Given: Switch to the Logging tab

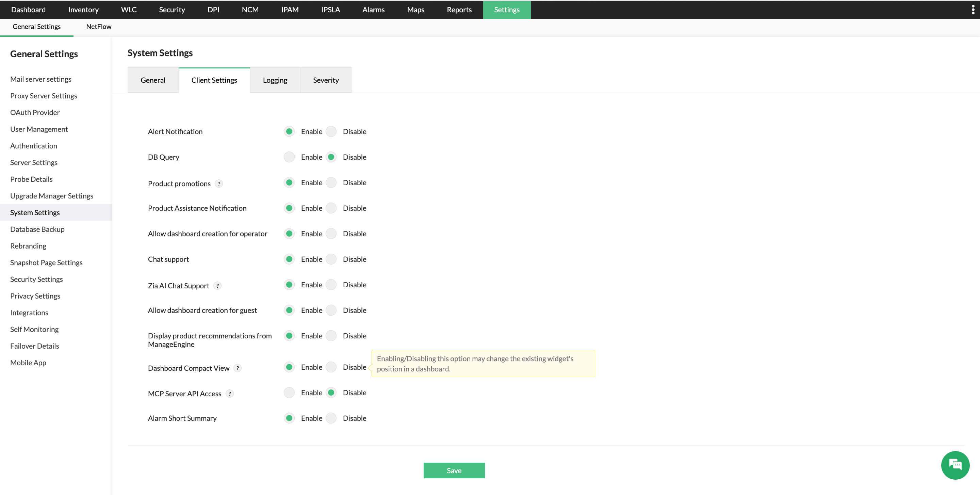Looking at the screenshot, I should 275,80.
